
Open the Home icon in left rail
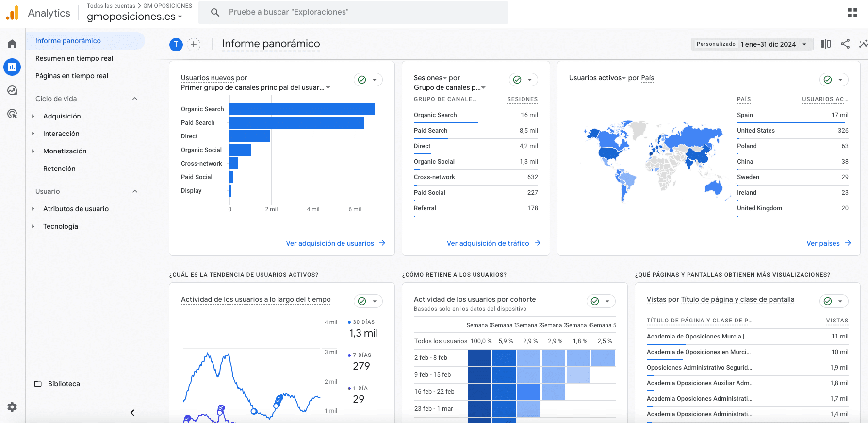[x=12, y=44]
